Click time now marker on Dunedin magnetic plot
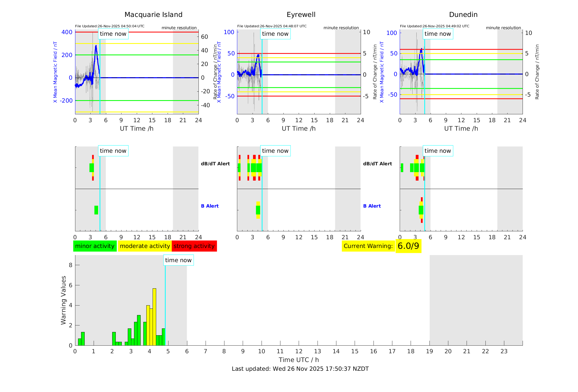 437,34
